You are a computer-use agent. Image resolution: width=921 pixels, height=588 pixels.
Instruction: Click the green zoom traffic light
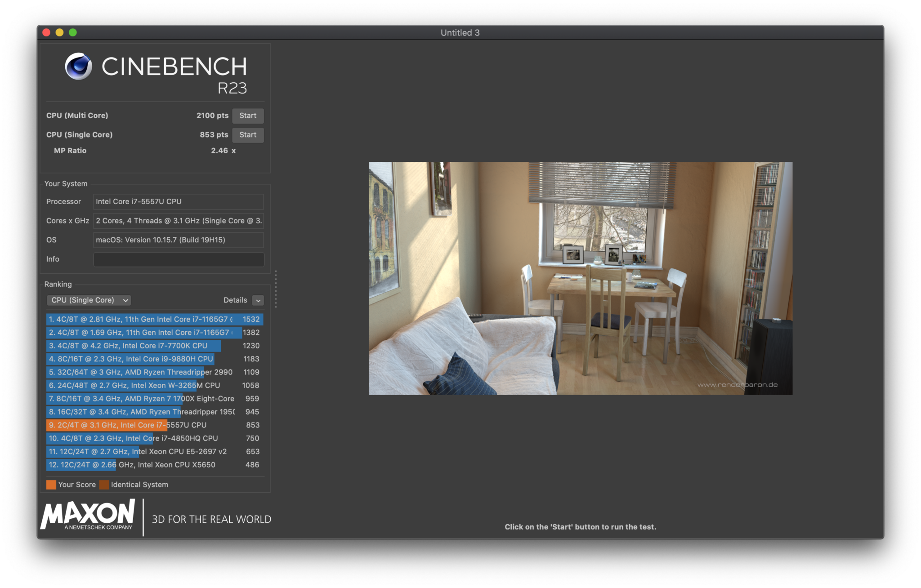pyautogui.click(x=73, y=32)
